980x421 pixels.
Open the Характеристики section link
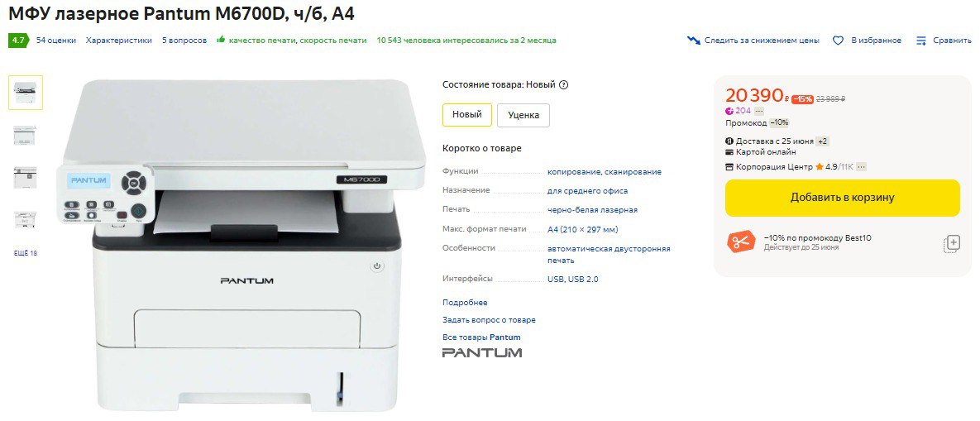(x=119, y=41)
